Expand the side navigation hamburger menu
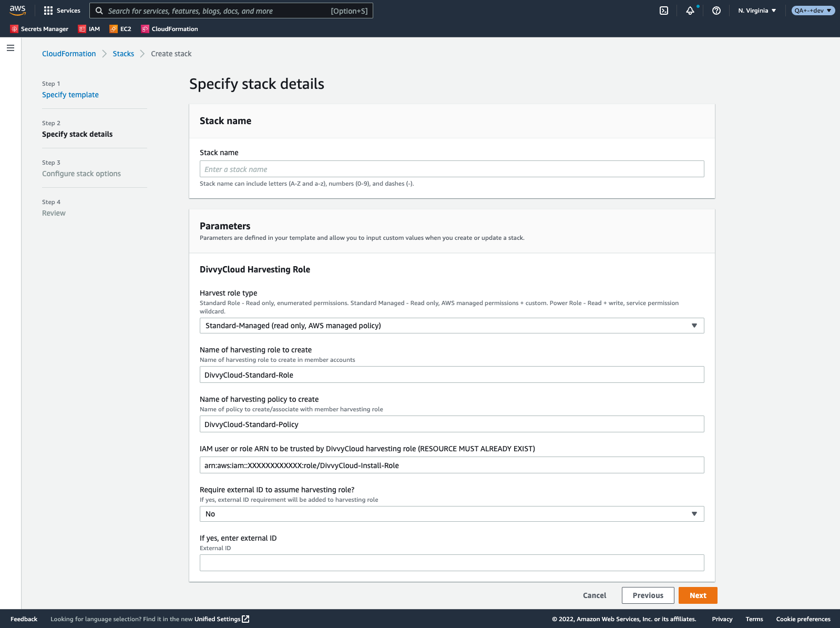The image size is (840, 628). pos(11,48)
